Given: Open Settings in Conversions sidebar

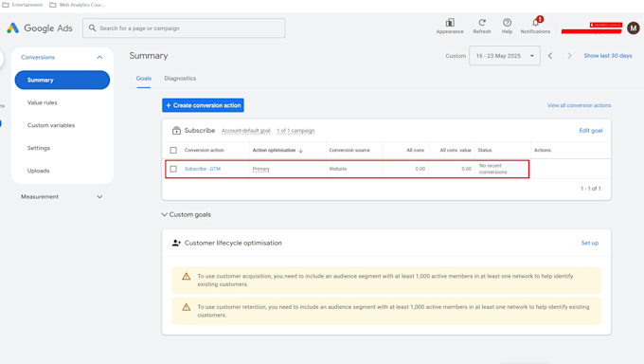Looking at the screenshot, I should click(39, 148).
